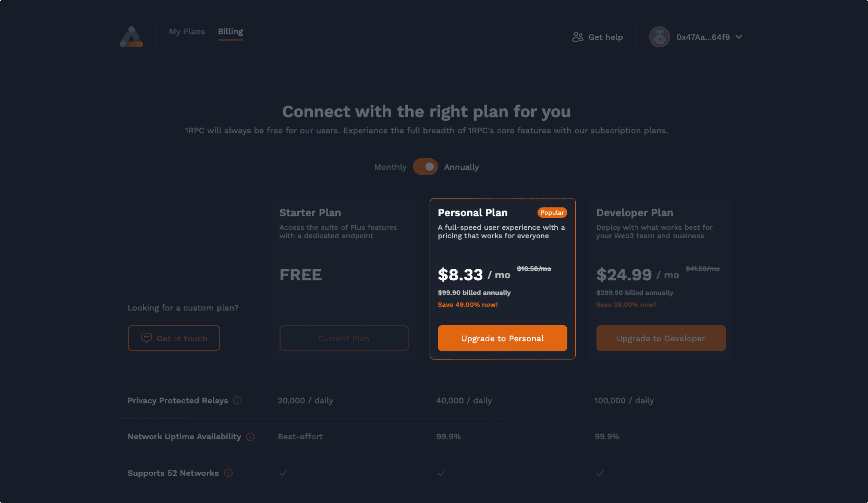Switch to the My Plans tab
Screen dimensions: 868x503
coord(187,32)
